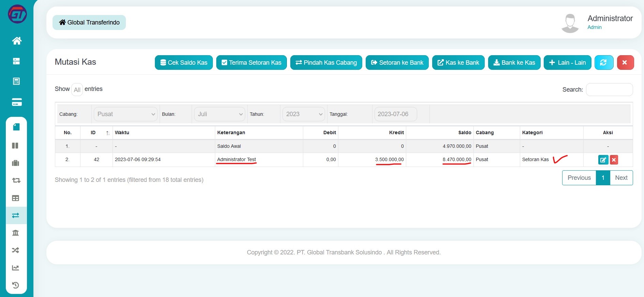Screen dimensions: 644x297
Task: Click the refresh icon button
Action: pos(604,63)
